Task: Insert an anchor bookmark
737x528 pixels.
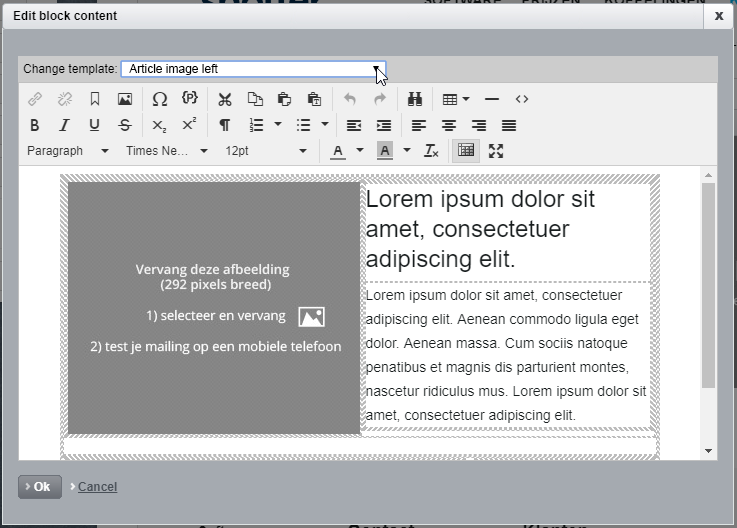Action: click(94, 99)
